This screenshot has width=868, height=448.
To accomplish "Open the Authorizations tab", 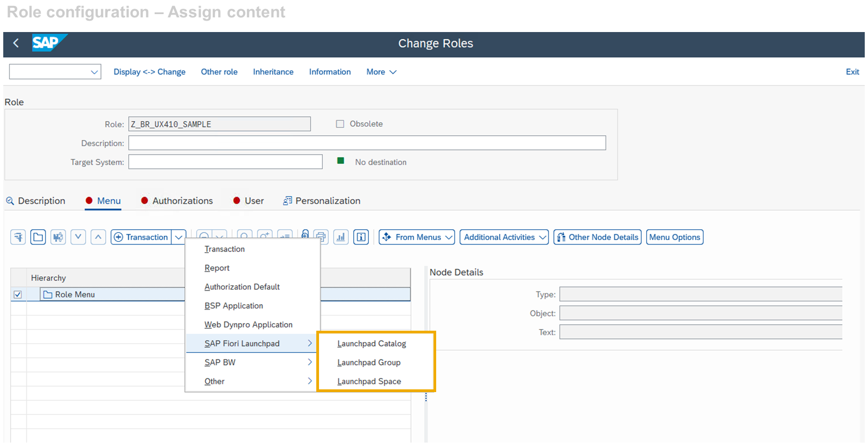I will coord(177,201).
